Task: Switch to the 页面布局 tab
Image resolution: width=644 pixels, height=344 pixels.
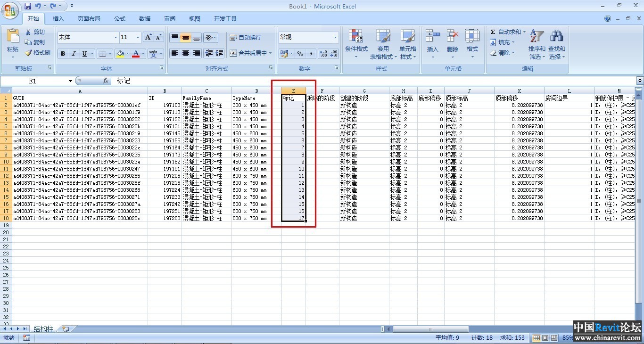Action: pyautogui.click(x=89, y=19)
